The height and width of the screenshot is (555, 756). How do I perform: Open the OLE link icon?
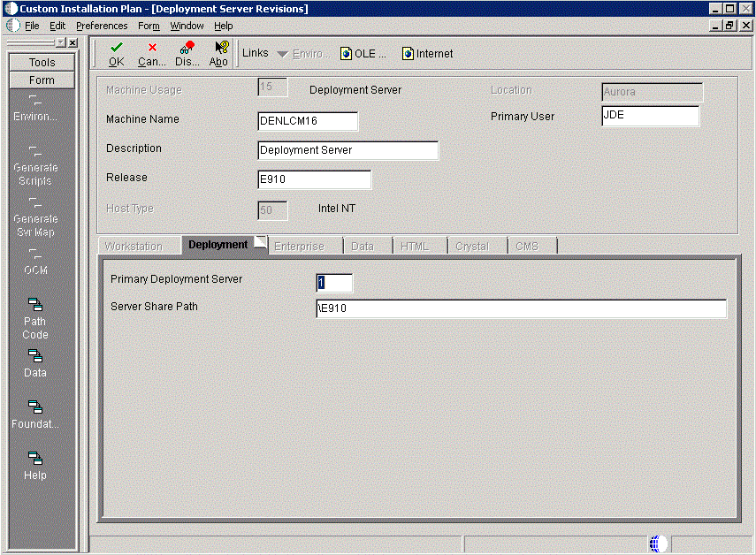[346, 54]
